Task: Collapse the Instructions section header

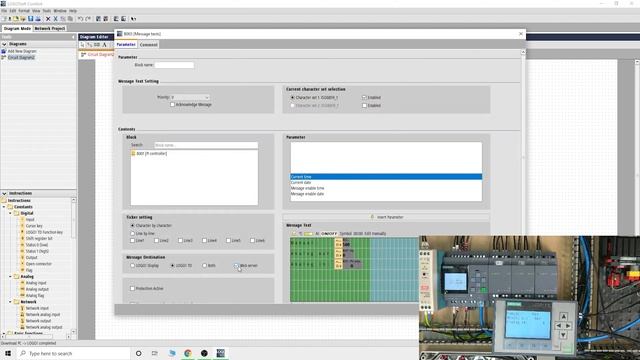Action: [4, 193]
